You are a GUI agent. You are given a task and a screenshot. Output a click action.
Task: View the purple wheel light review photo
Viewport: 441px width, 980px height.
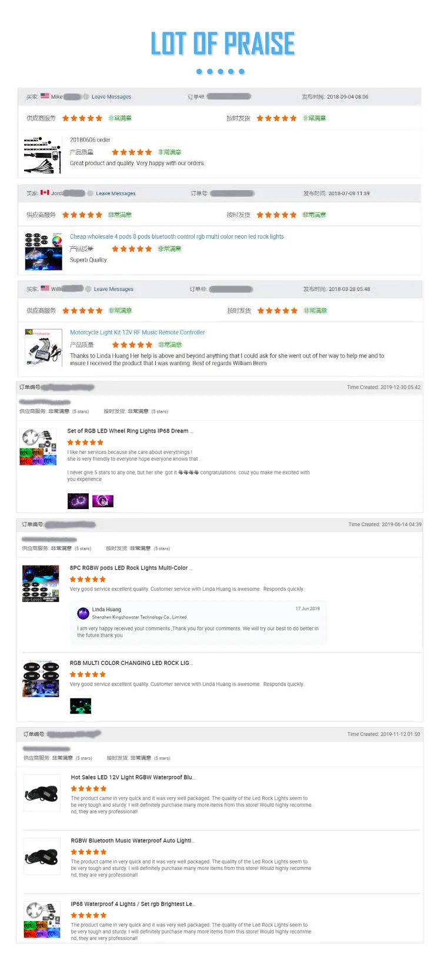pyautogui.click(x=78, y=501)
